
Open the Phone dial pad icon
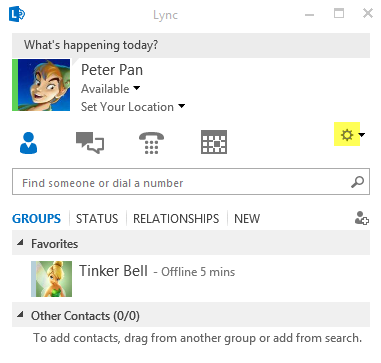coord(151,143)
